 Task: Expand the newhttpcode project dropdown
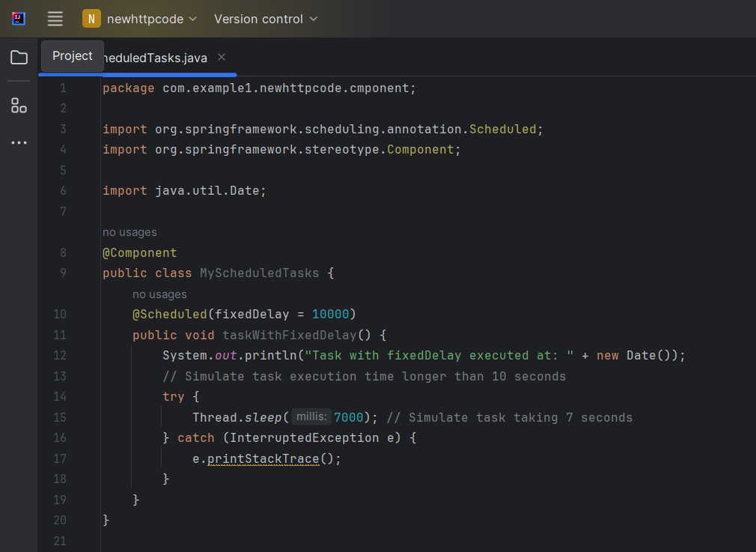pos(193,19)
